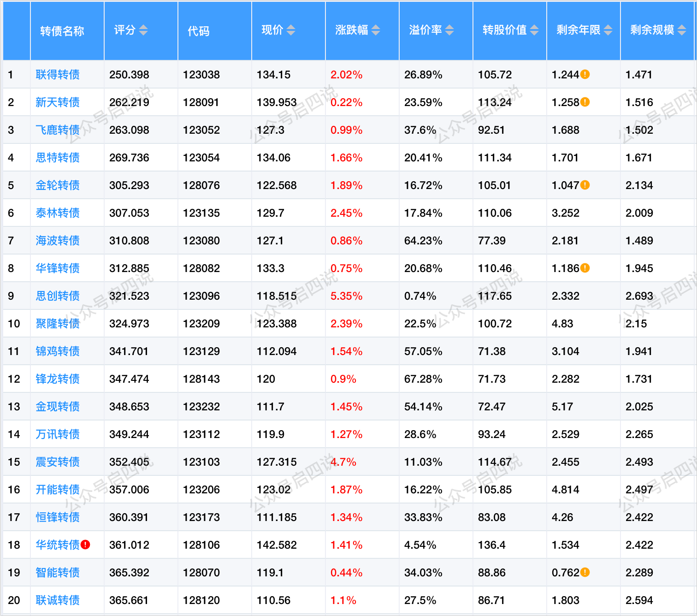Sort by 剩余年限 column arrows

[608, 30]
